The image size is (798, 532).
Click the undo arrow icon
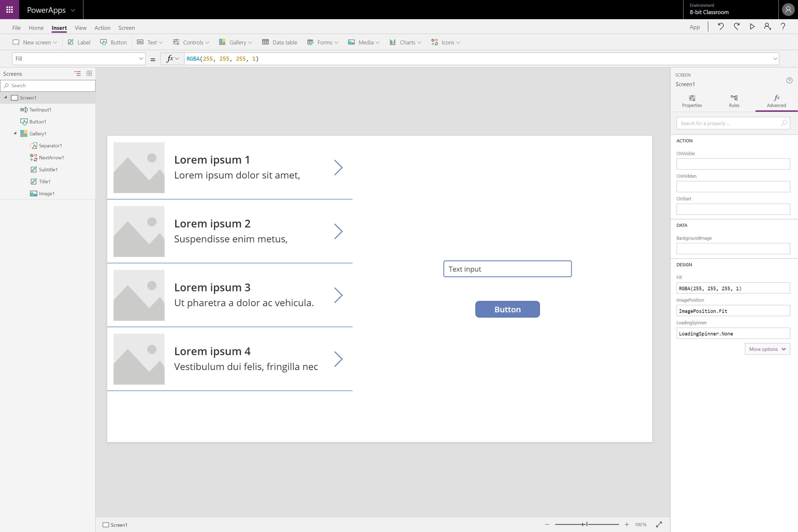point(721,27)
